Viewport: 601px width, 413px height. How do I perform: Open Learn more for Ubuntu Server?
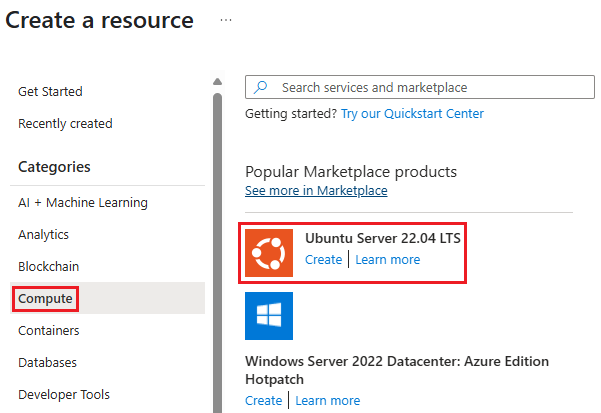click(388, 260)
